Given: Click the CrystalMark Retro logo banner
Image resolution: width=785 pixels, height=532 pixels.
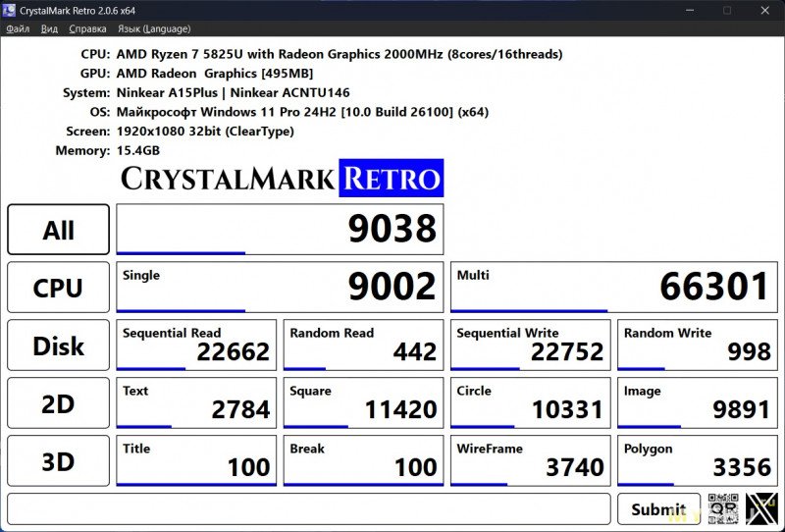Looking at the screenshot, I should point(282,179).
